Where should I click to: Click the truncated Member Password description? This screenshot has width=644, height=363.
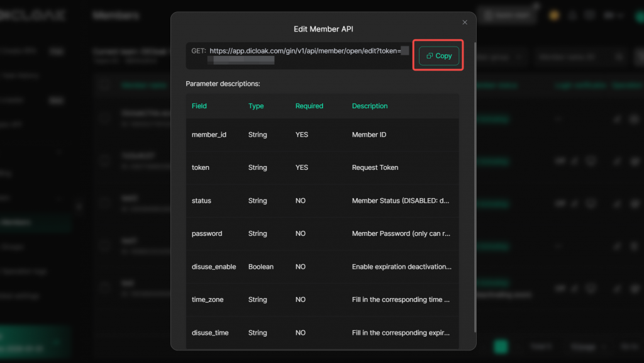coord(401,233)
